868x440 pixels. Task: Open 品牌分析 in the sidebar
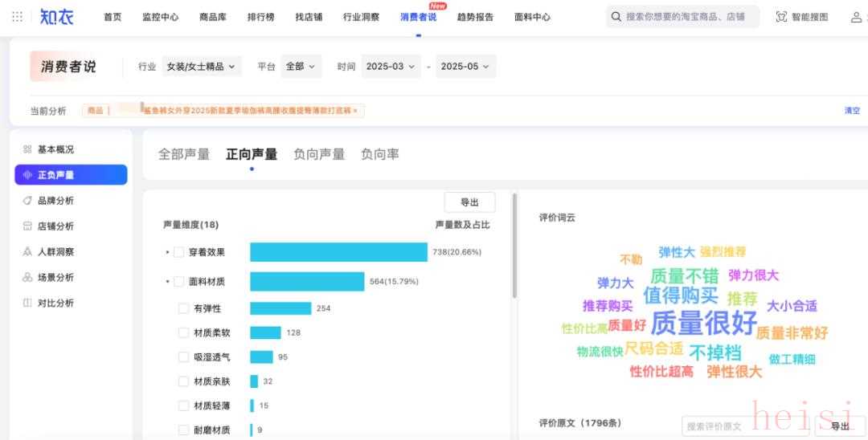pyautogui.click(x=55, y=201)
